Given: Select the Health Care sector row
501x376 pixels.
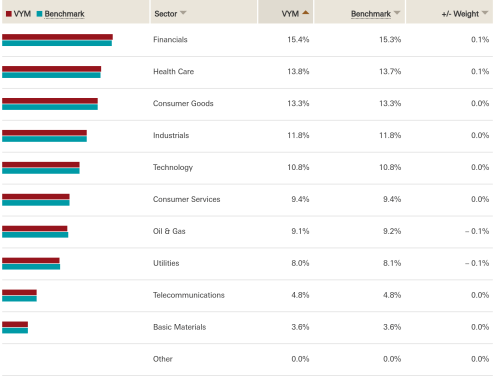Looking at the screenshot, I should pos(247,72).
